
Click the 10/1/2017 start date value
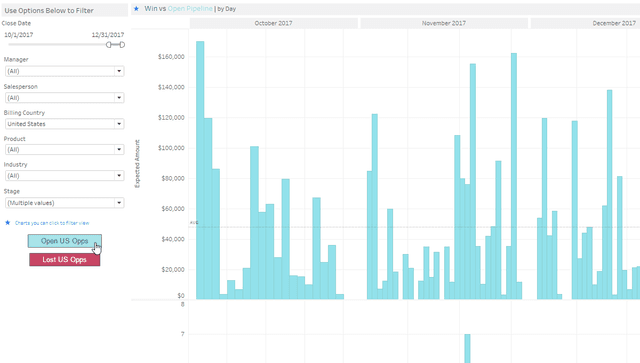point(19,35)
